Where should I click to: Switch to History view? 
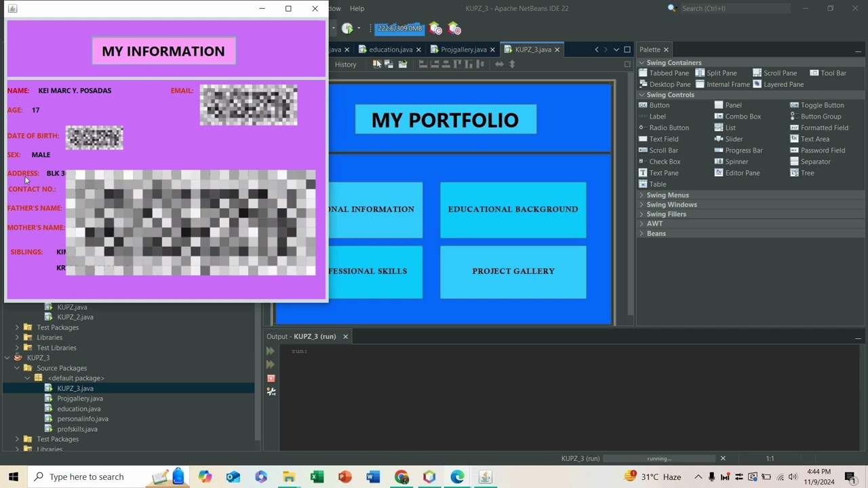click(345, 64)
